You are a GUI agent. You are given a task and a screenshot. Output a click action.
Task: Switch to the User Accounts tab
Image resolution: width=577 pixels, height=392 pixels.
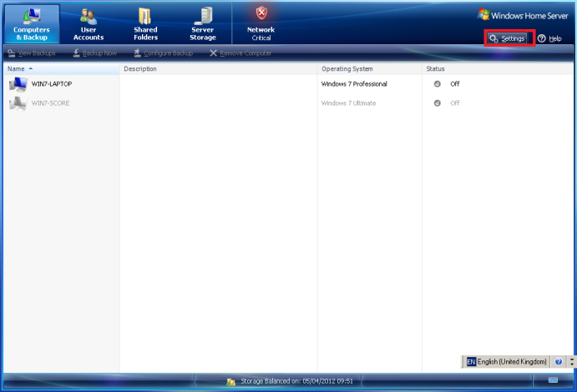pyautogui.click(x=89, y=24)
